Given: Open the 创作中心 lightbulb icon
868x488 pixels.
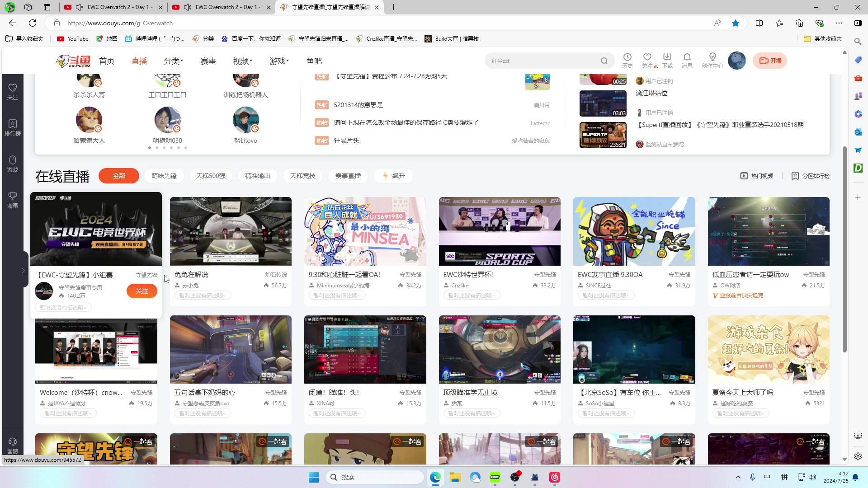Looking at the screenshot, I should 712,60.
